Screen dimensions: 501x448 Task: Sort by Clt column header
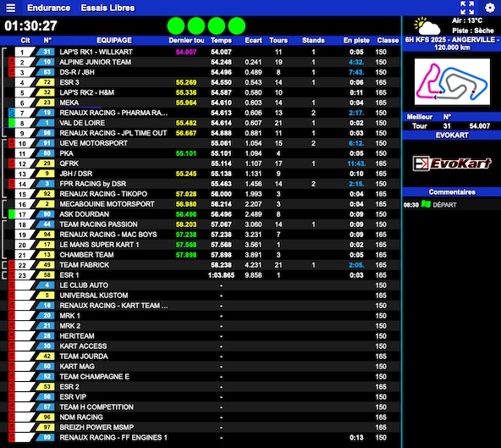point(25,41)
